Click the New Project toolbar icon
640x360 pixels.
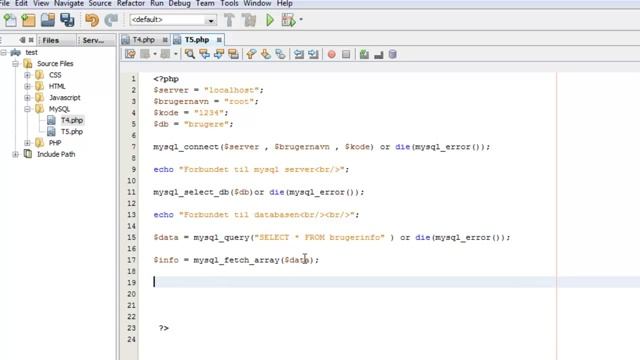click(x=28, y=20)
